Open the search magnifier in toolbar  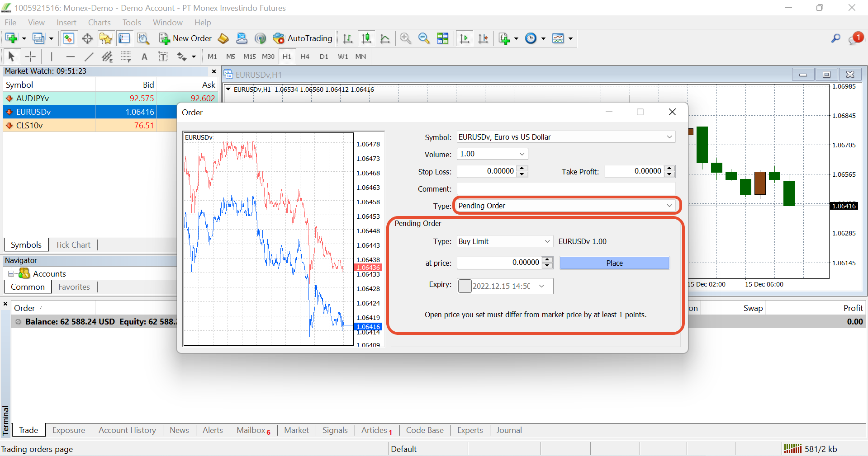coord(835,38)
